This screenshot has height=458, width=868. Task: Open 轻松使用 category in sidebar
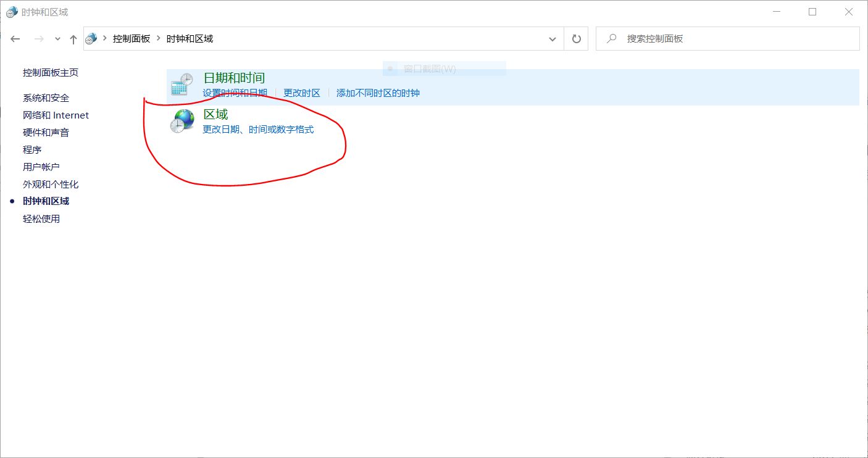pyautogui.click(x=41, y=219)
